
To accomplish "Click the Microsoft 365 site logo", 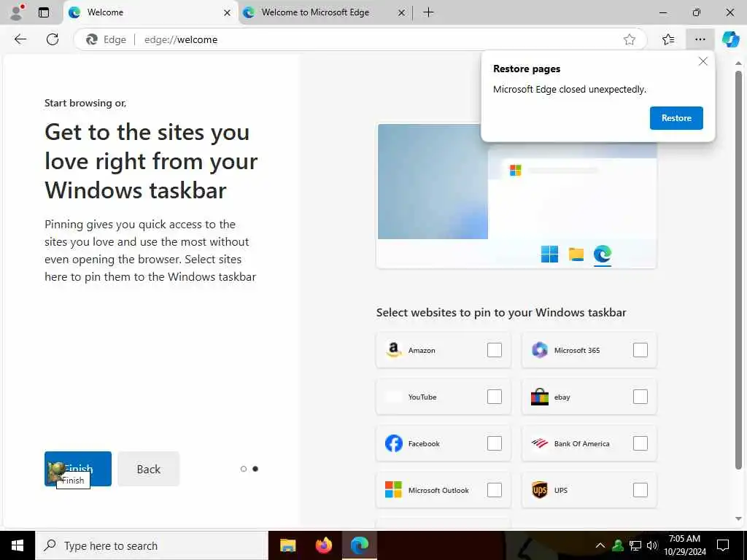I will point(539,350).
